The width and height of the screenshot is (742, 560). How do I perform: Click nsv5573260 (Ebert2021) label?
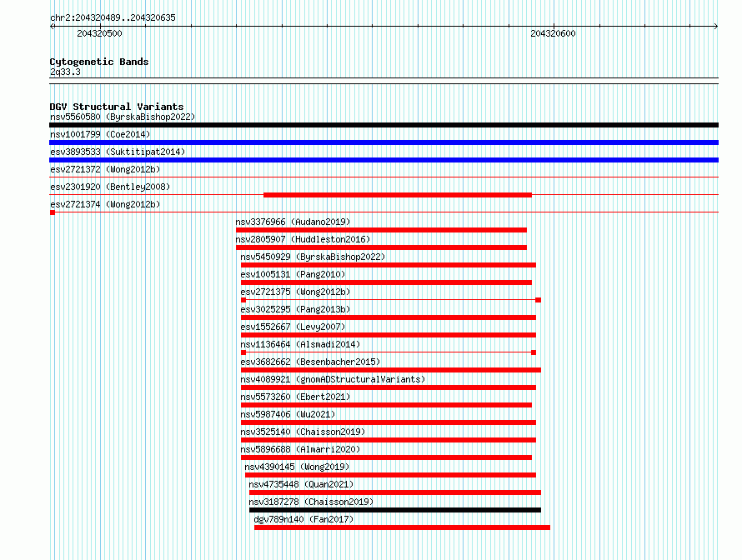tap(295, 397)
